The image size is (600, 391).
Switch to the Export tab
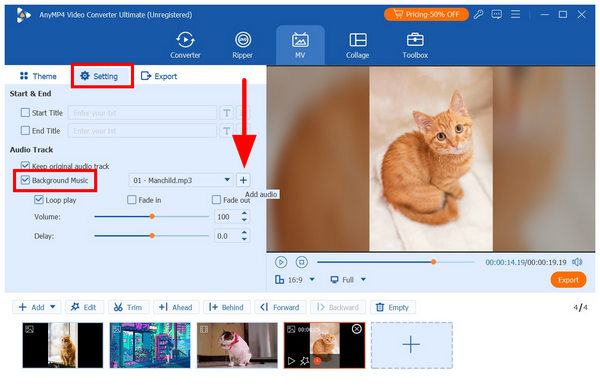[x=159, y=76]
